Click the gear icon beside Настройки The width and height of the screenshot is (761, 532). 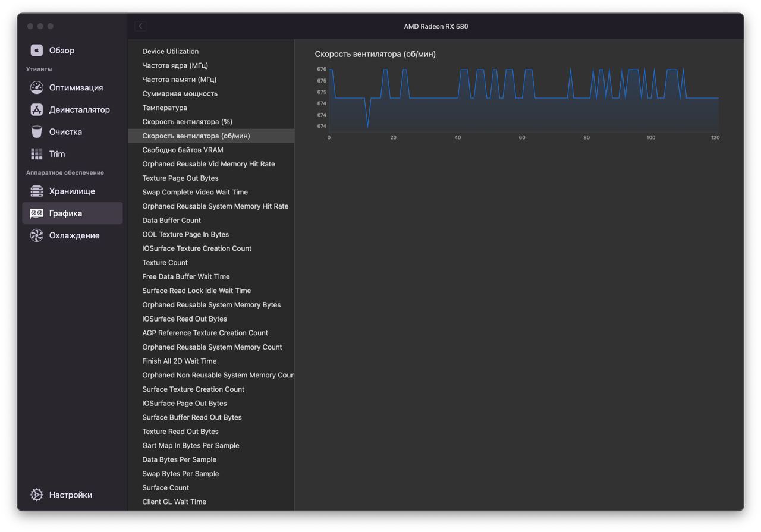coord(37,495)
